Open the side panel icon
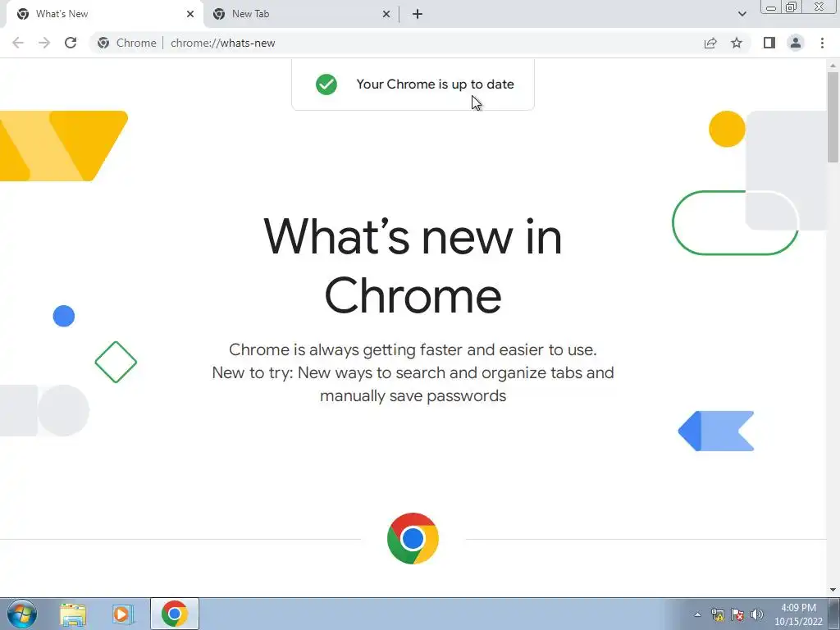 click(x=769, y=43)
